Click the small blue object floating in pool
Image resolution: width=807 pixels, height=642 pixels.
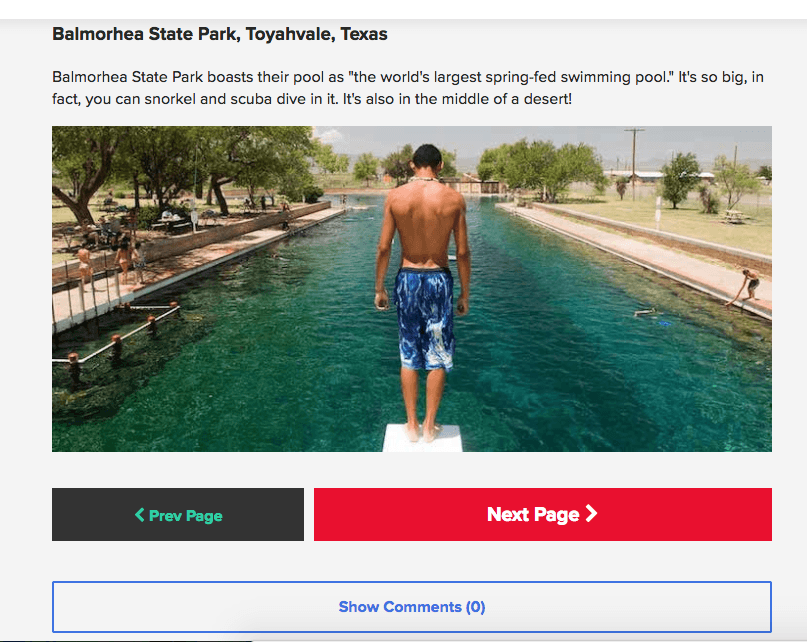[664, 323]
